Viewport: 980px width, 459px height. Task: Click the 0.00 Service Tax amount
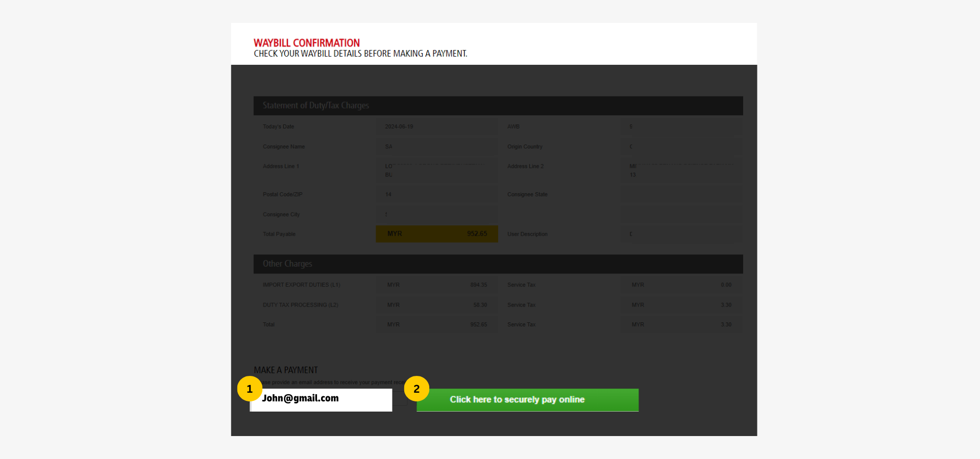[x=726, y=285]
